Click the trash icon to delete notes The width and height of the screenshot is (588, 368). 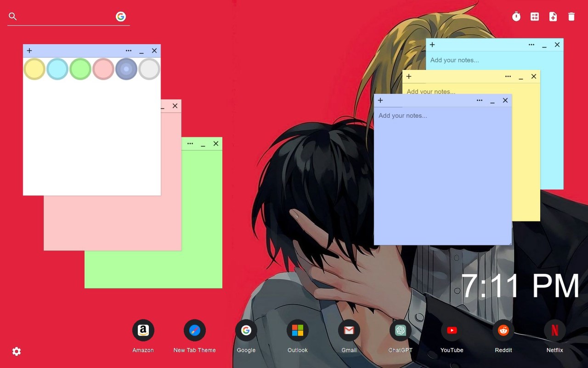click(x=571, y=17)
